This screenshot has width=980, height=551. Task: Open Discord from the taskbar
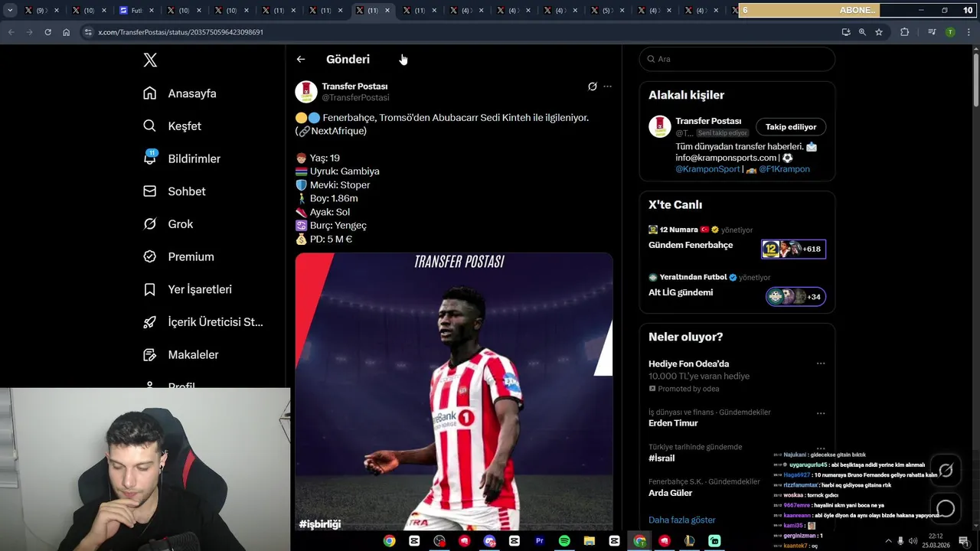(489, 541)
